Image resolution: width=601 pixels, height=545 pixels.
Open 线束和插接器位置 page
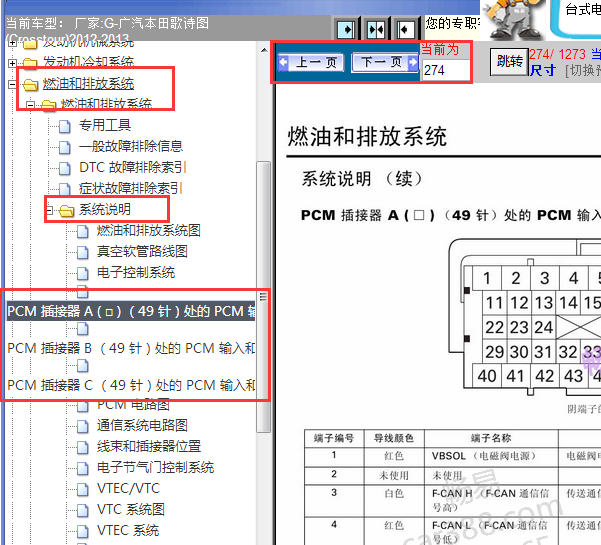pos(149,446)
